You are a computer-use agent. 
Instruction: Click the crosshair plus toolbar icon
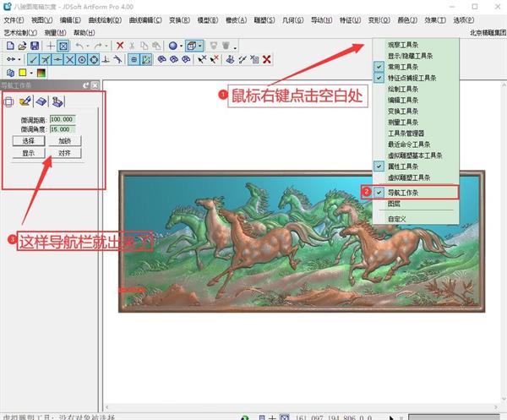click(51, 46)
